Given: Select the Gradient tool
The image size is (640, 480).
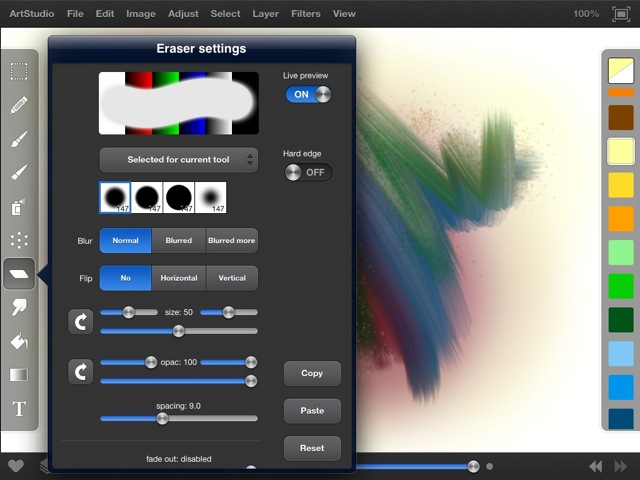Looking at the screenshot, I should (x=19, y=375).
